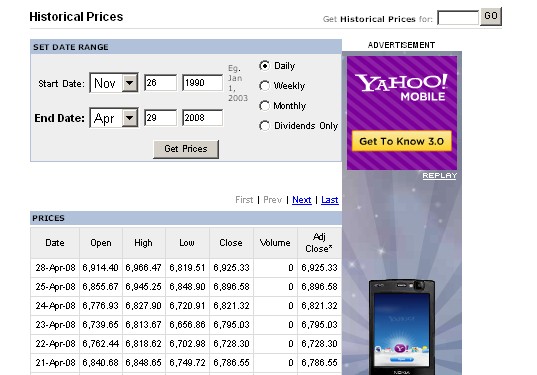The height and width of the screenshot is (375, 537).
Task: Click the greyed First pagination text
Action: (244, 200)
